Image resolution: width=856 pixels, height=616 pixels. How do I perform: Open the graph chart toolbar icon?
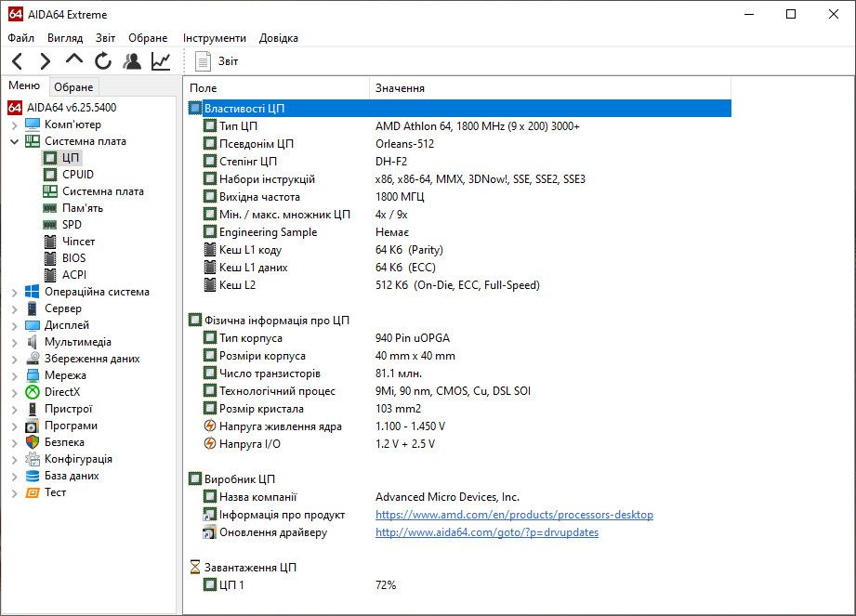[161, 61]
